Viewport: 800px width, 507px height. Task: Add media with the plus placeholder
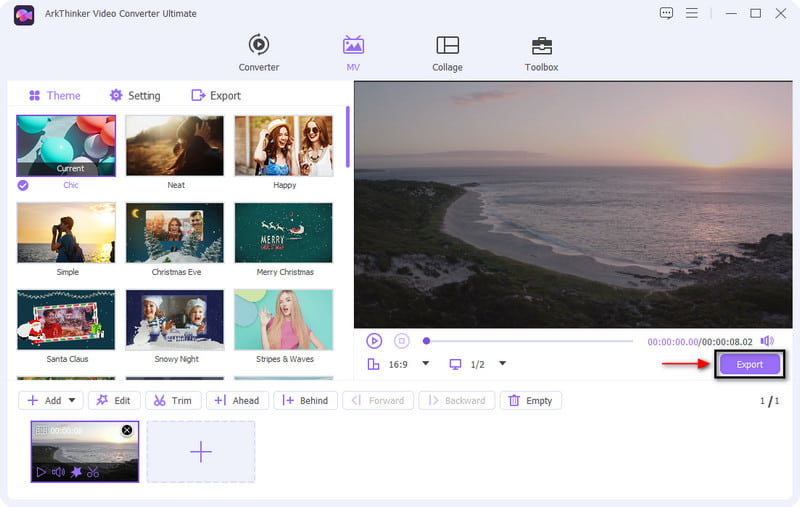click(x=201, y=451)
